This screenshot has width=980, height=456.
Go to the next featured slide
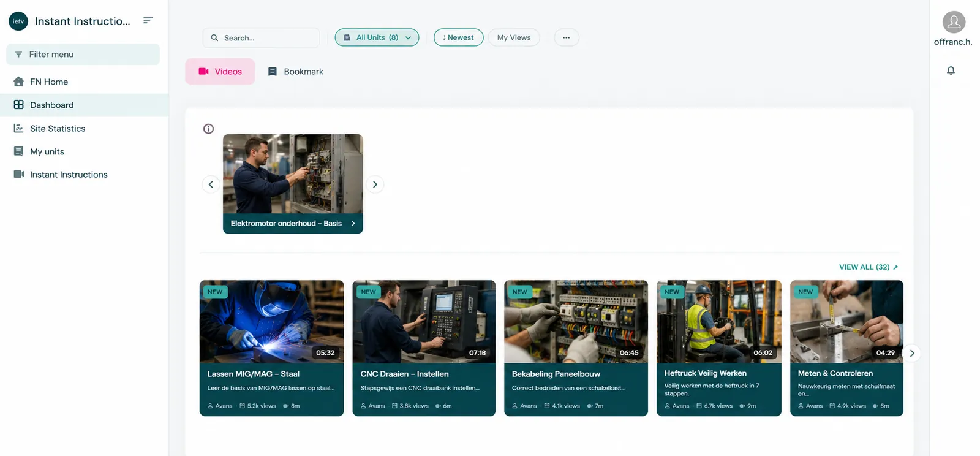tap(375, 184)
